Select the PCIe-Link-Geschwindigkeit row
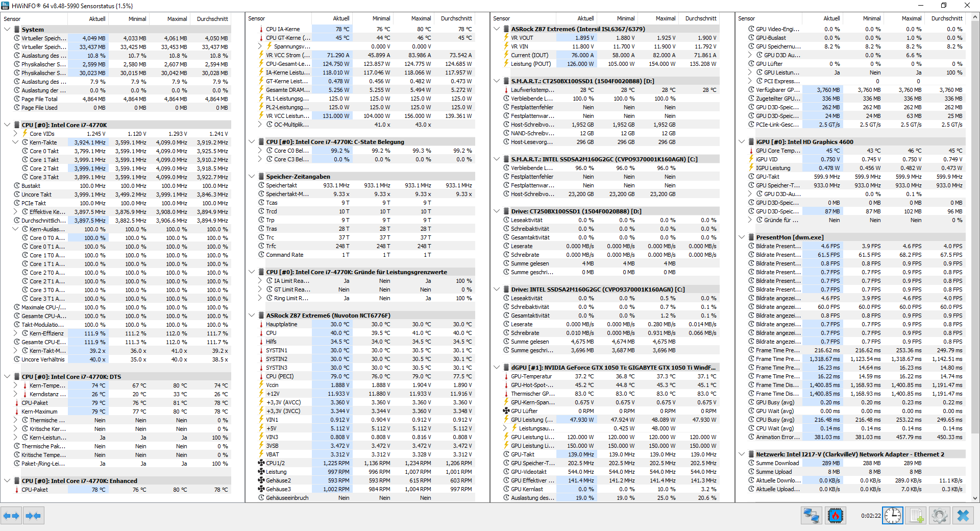The height and width of the screenshot is (531, 980). tap(851, 125)
